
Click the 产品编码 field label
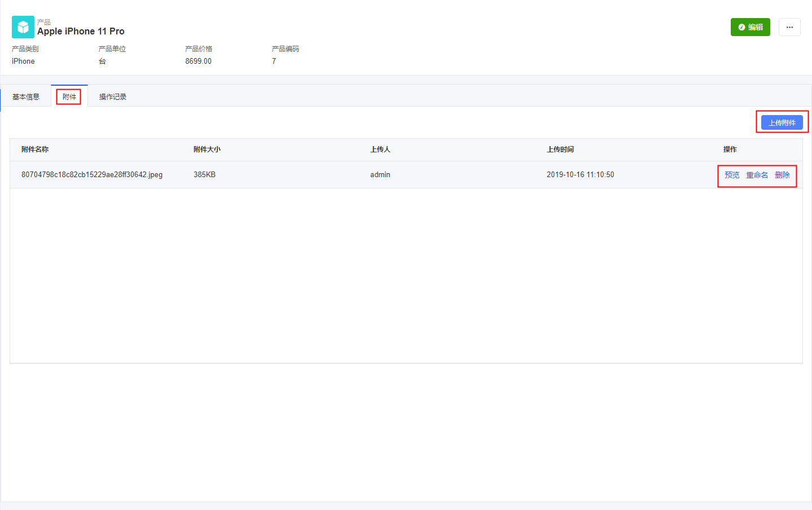click(x=286, y=49)
